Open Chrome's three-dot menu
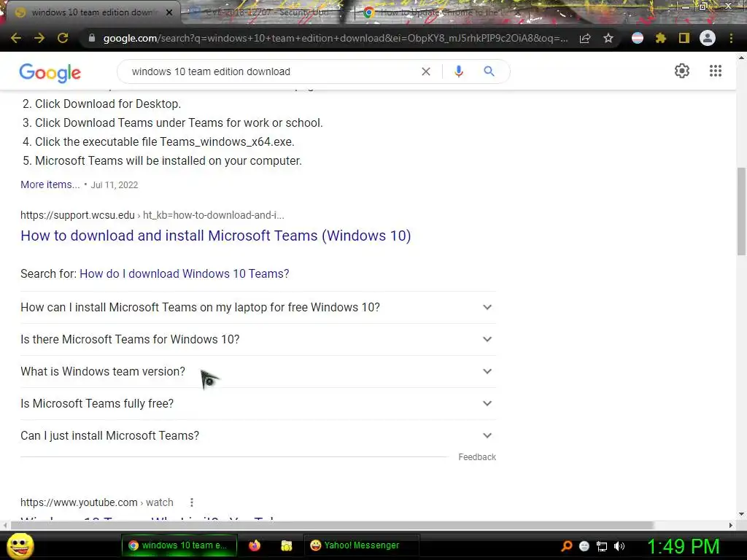The height and width of the screenshot is (560, 747). pos(731,38)
